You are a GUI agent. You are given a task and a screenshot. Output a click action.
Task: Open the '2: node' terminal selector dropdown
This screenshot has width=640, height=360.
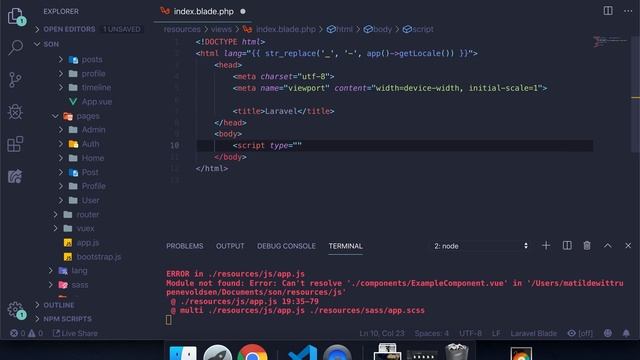[481, 246]
